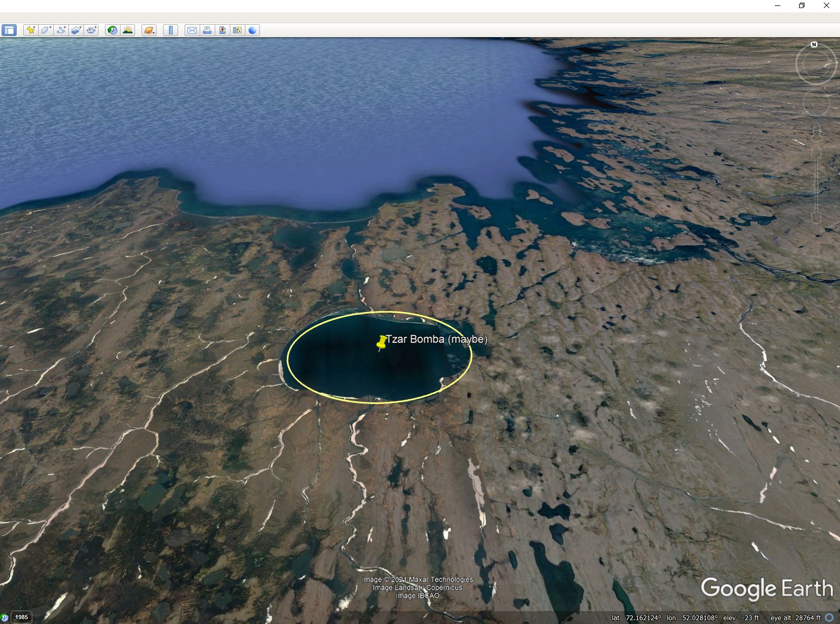This screenshot has height=624, width=840.
Task: Email the current view
Action: pos(192,30)
